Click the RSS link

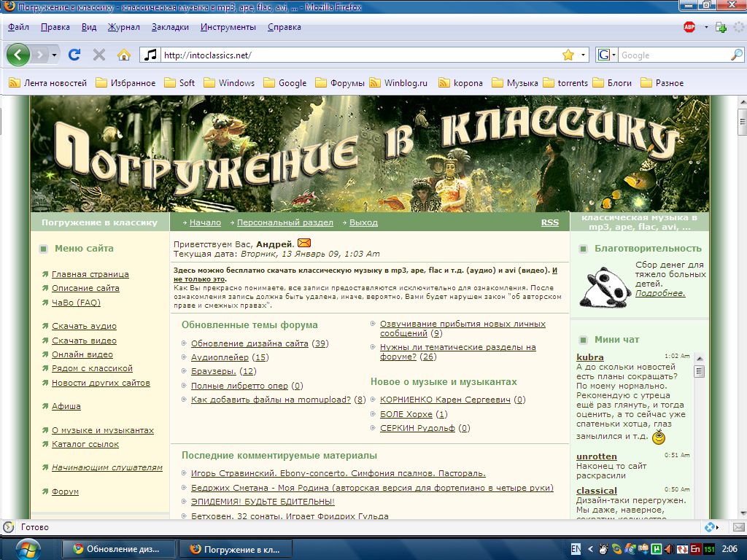pos(549,222)
